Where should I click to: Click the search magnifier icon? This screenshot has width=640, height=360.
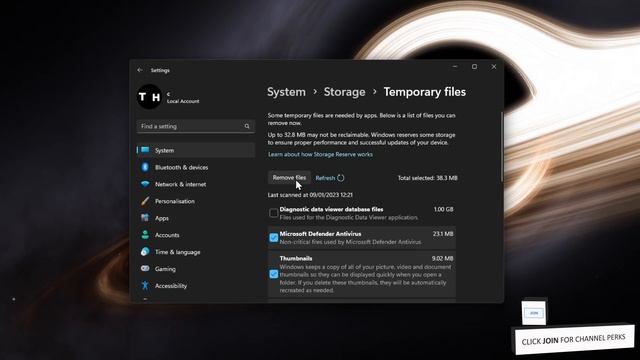pos(247,126)
